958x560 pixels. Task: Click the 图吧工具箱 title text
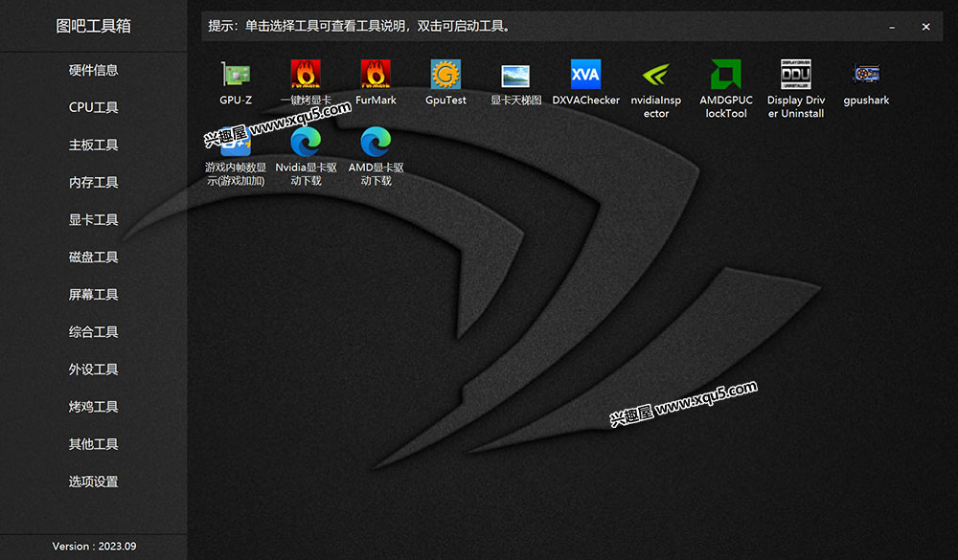[x=94, y=26]
